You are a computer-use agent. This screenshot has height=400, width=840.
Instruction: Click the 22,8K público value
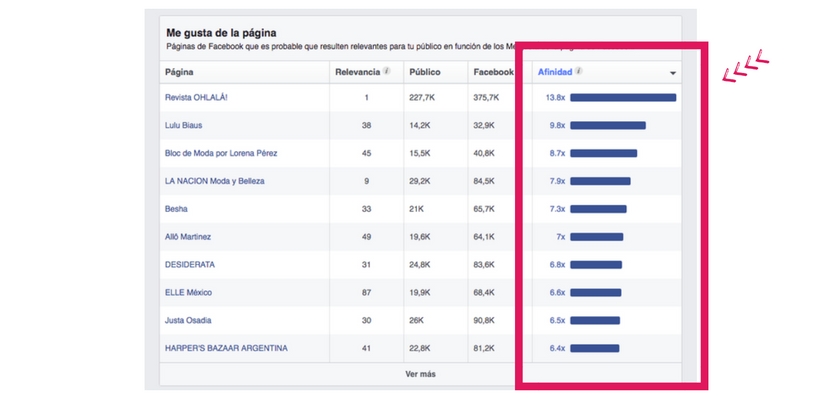tap(419, 348)
